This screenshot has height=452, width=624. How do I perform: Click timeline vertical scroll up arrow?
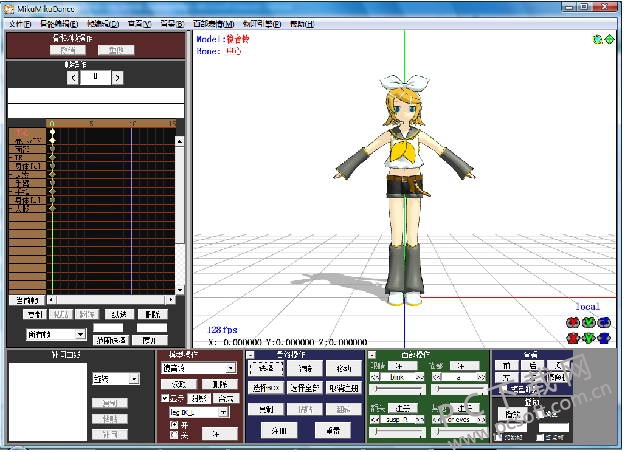[x=180, y=141]
